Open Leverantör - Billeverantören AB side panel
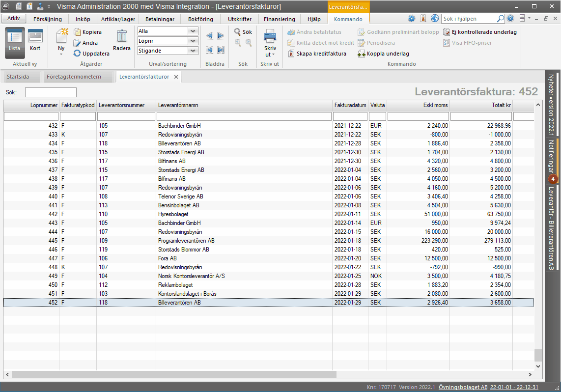The width and height of the screenshot is (561, 392). 551,228
